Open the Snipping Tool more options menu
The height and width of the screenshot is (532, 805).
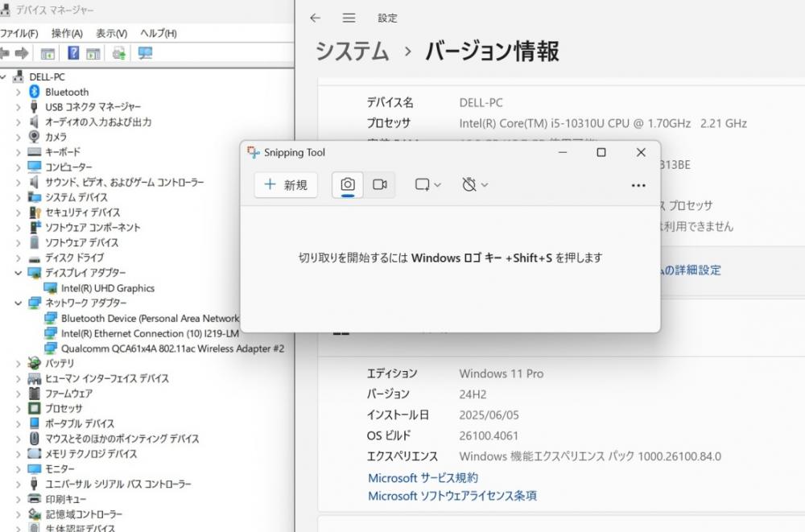click(x=638, y=185)
